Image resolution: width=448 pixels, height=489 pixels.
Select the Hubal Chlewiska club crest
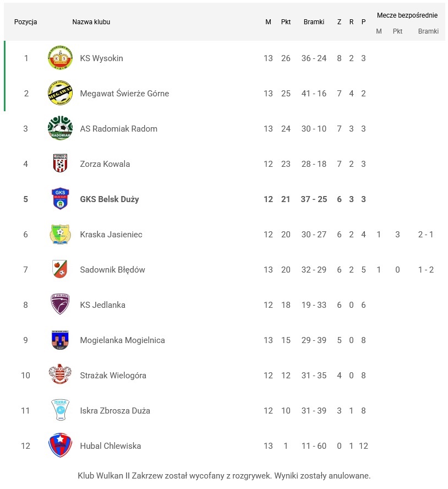pos(60,445)
